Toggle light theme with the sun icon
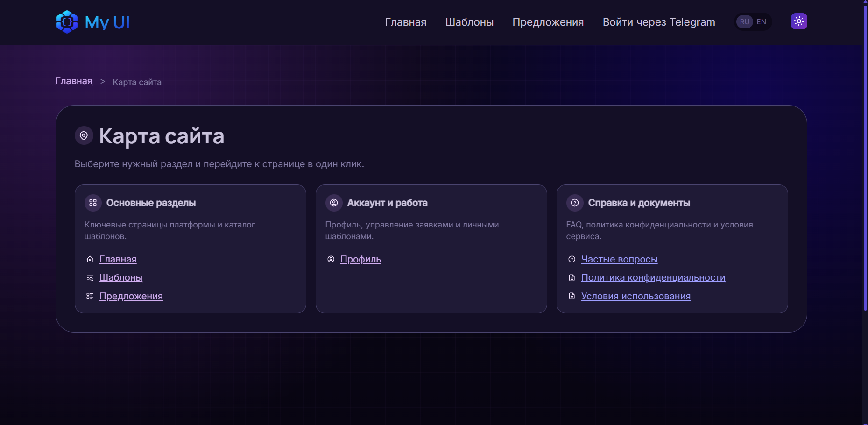868x425 pixels. 799,21
